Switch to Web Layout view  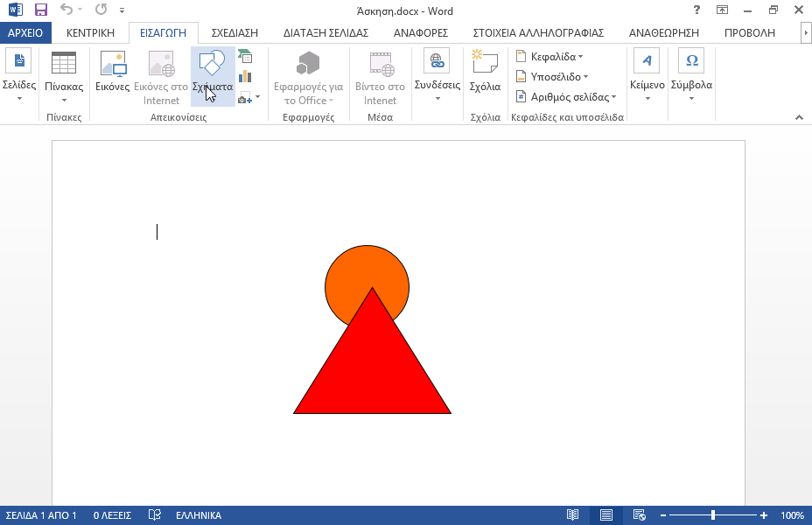click(640, 514)
